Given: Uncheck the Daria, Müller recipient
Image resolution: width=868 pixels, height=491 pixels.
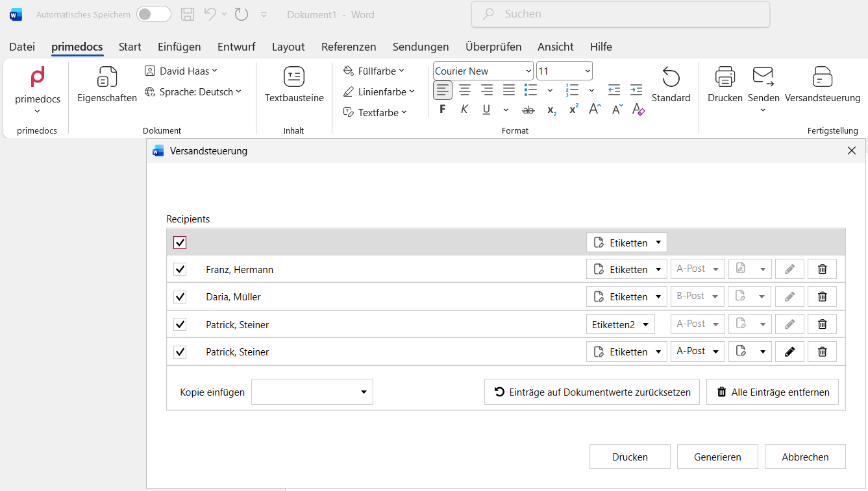Looking at the screenshot, I should (180, 296).
